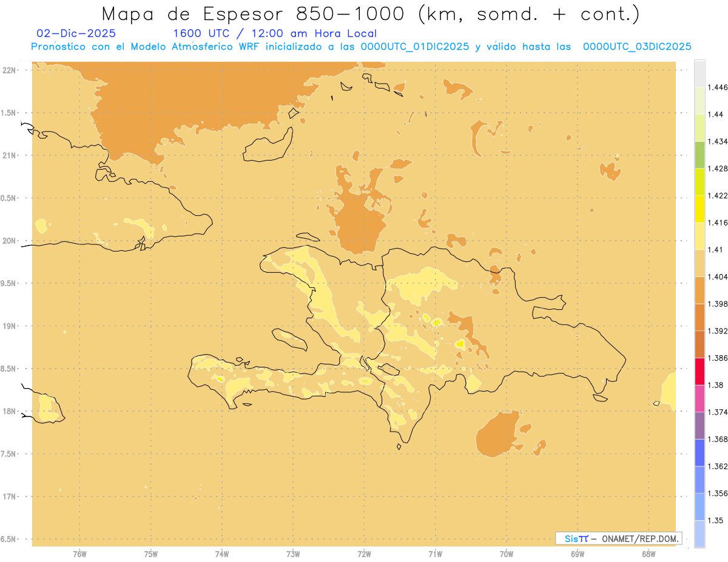Click the colorbar value '1.41'
Viewport: 728px width, 562px height.
(716, 250)
